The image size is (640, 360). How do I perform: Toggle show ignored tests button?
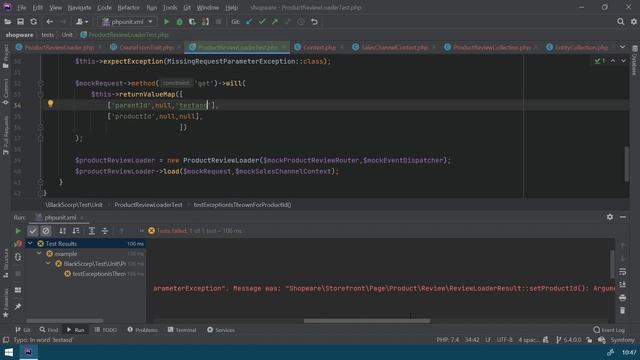46,231
